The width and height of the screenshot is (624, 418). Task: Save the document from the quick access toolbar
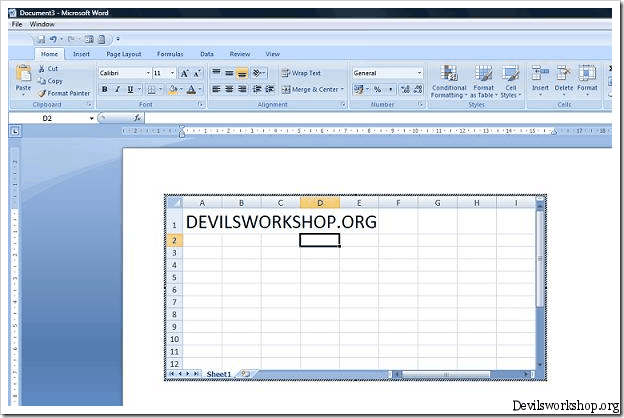(41, 39)
